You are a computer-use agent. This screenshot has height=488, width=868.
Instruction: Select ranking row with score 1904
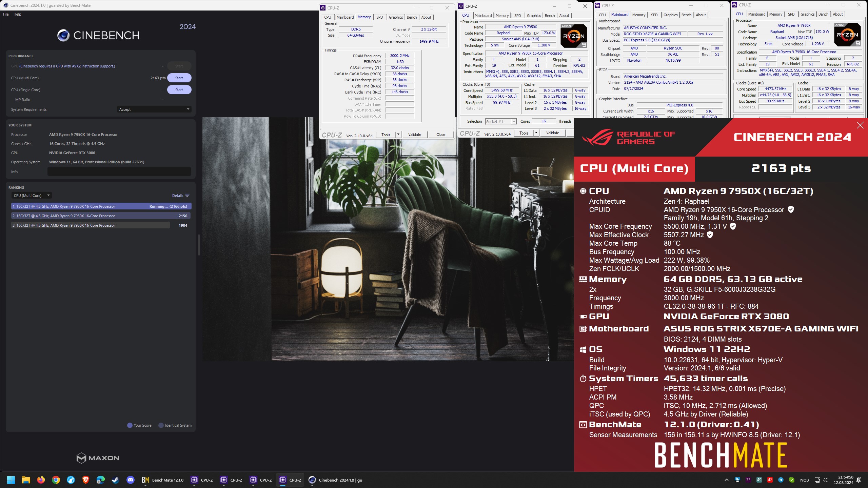101,225
